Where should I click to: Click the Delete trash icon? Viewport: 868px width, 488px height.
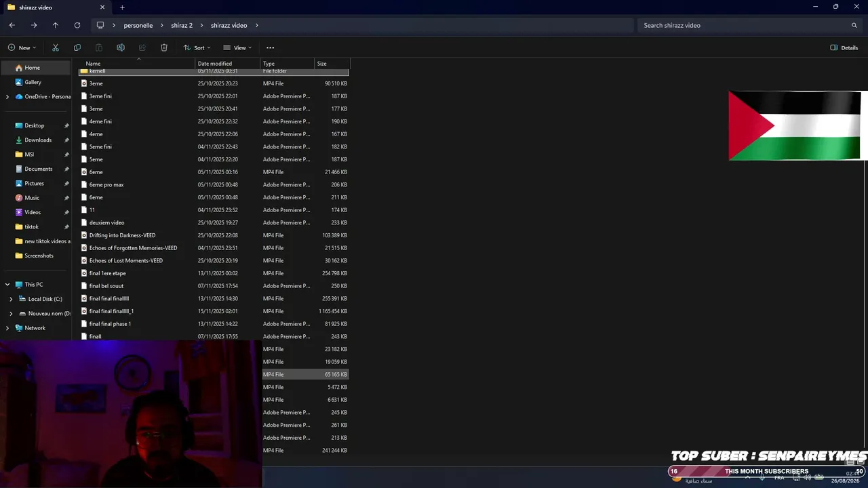click(164, 47)
